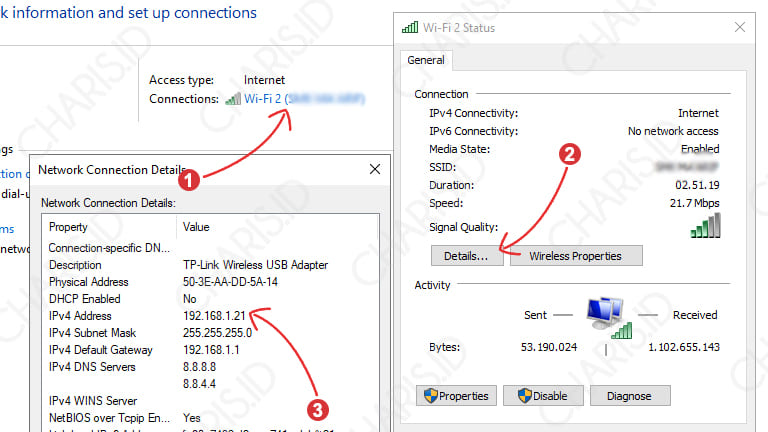
Task: Open Wireless Properties
Action: click(x=575, y=256)
